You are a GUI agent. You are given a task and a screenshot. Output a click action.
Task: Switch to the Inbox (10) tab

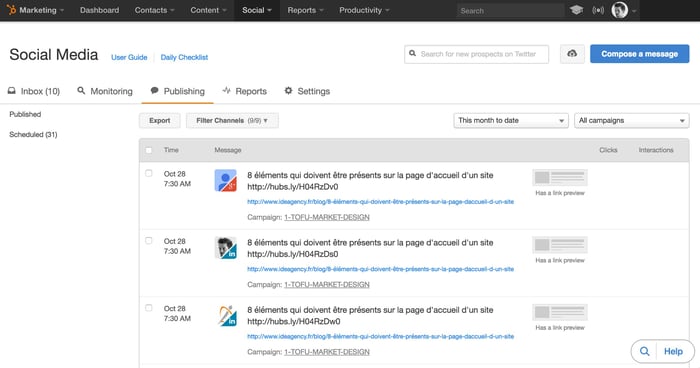click(x=34, y=91)
